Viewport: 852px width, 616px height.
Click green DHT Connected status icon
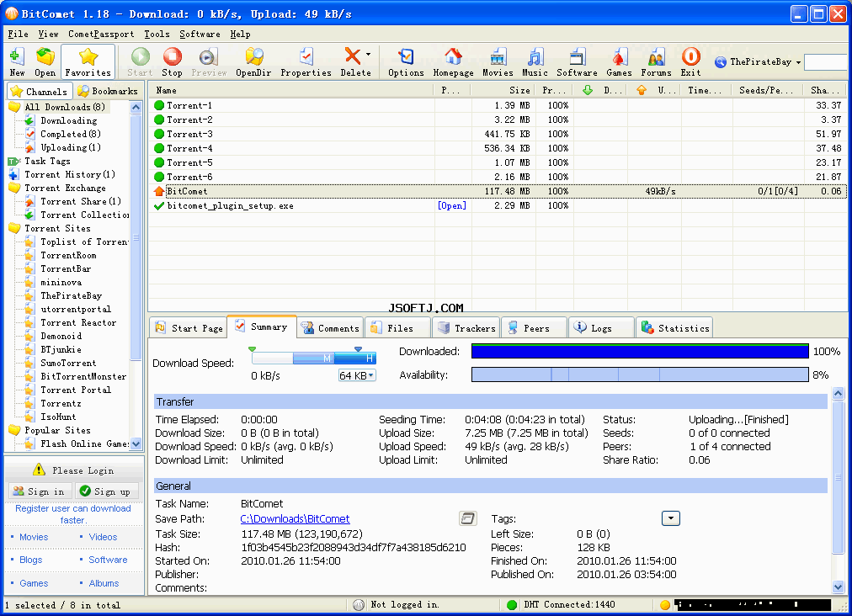511,604
